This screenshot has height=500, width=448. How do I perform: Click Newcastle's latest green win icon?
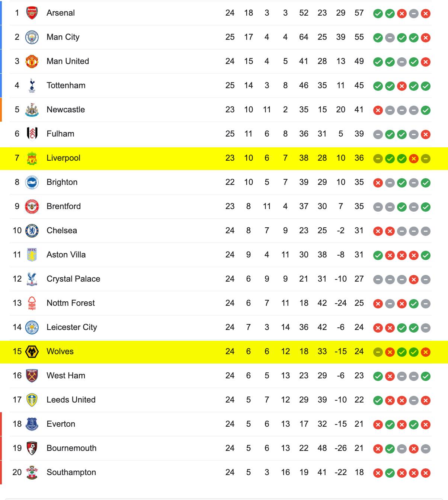[426, 110]
